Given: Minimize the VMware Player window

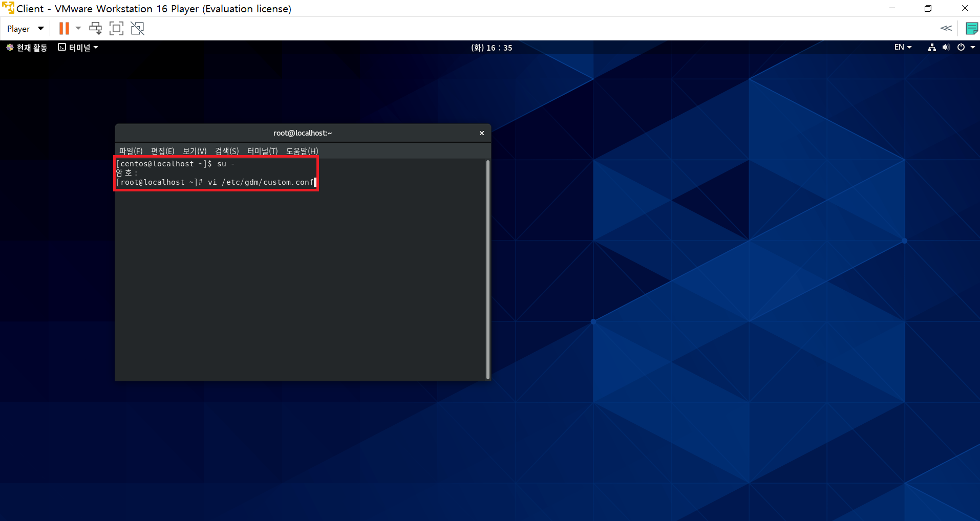Looking at the screenshot, I should tap(892, 8).
